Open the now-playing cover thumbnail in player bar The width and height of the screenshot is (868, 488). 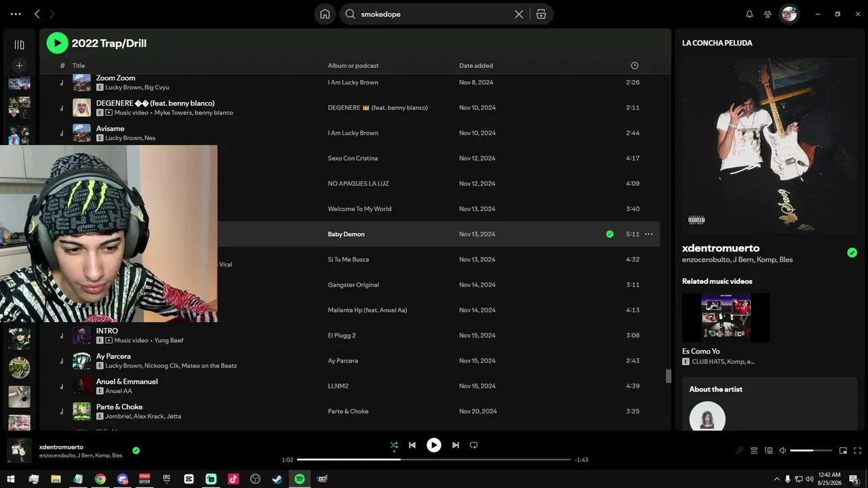point(19,450)
